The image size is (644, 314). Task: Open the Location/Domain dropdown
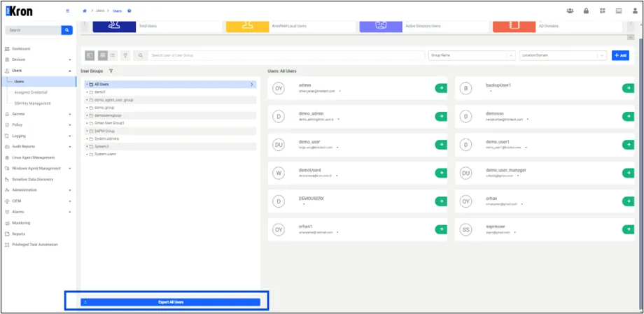pos(563,55)
